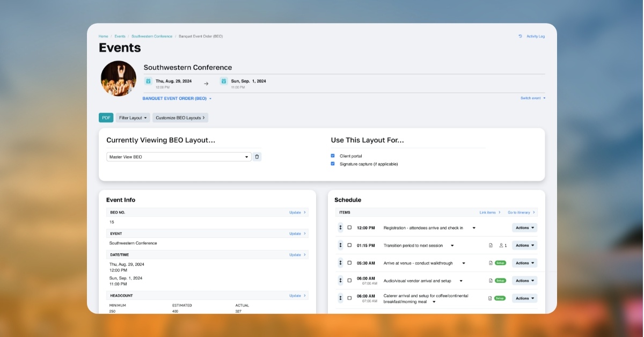Click reorder handle for Caterer arrival row
This screenshot has height=337, width=644.
pyautogui.click(x=340, y=298)
